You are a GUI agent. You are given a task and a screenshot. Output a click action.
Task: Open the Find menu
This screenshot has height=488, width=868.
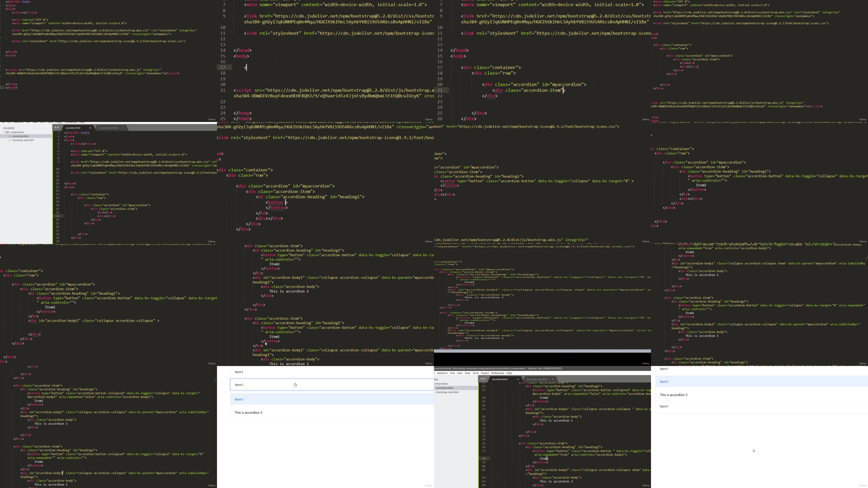(x=452, y=373)
